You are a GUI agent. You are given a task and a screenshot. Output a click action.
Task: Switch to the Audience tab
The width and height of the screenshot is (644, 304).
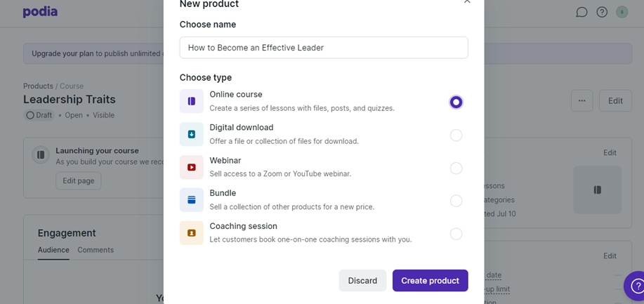[x=53, y=250]
